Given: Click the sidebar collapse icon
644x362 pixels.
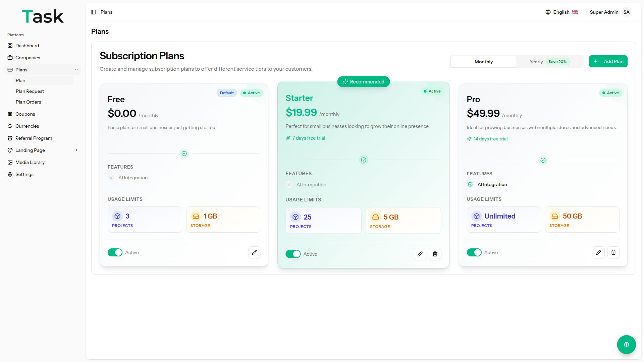Looking at the screenshot, I should tap(93, 12).
